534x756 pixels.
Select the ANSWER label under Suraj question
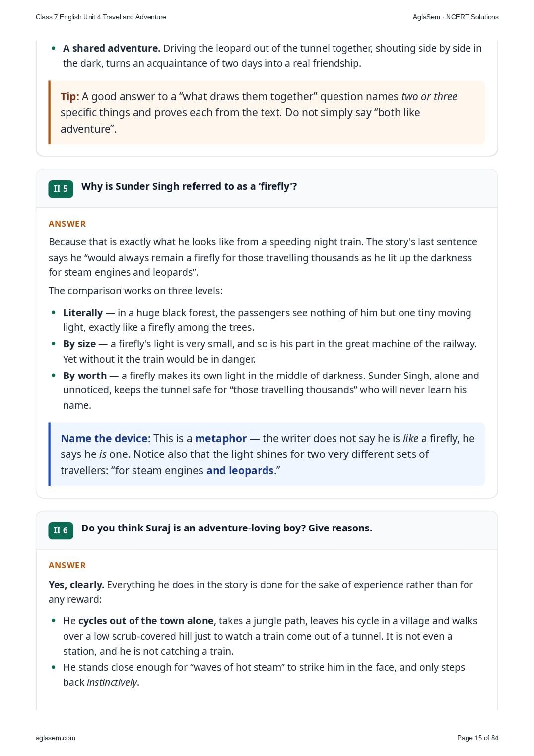click(x=67, y=565)
